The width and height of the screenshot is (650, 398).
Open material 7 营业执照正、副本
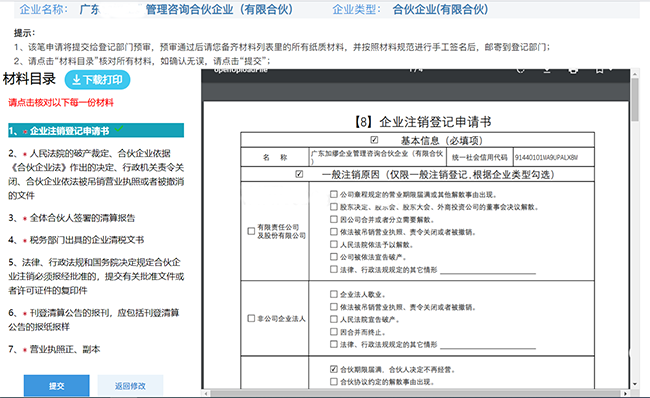(x=54, y=349)
